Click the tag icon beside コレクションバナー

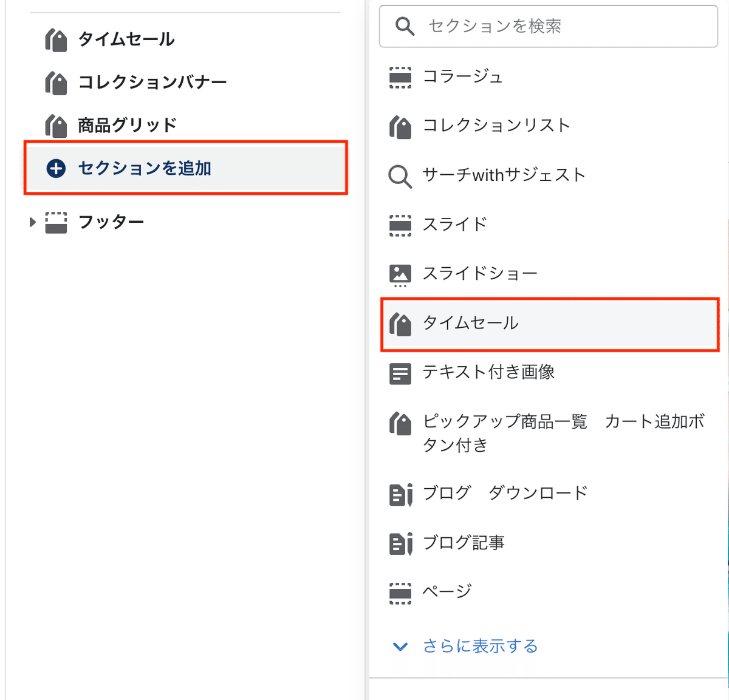[56, 83]
